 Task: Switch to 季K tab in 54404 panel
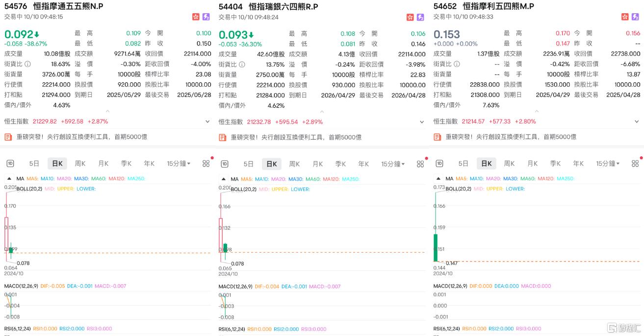pos(340,164)
